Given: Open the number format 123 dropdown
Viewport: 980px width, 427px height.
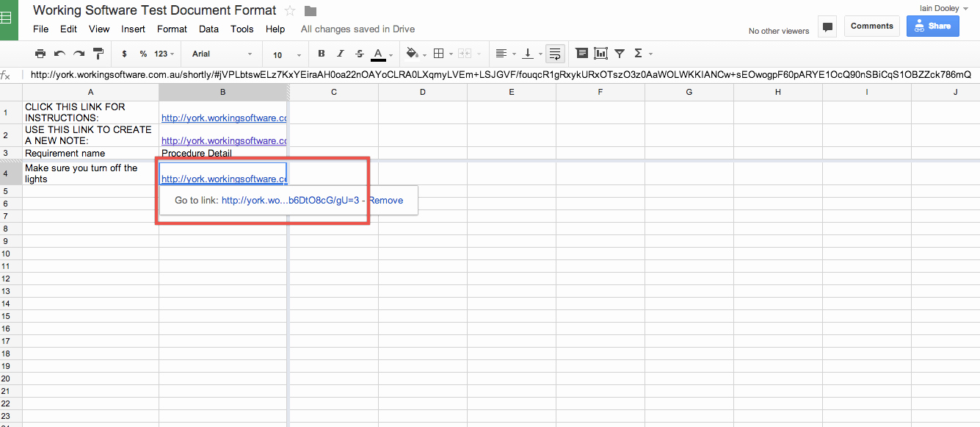Looking at the screenshot, I should click(x=165, y=54).
